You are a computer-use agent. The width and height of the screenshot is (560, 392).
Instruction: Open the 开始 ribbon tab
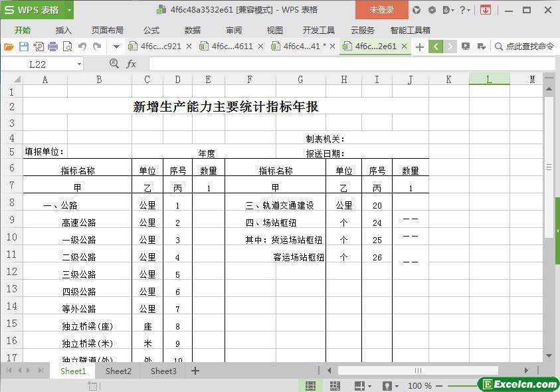coord(23,31)
